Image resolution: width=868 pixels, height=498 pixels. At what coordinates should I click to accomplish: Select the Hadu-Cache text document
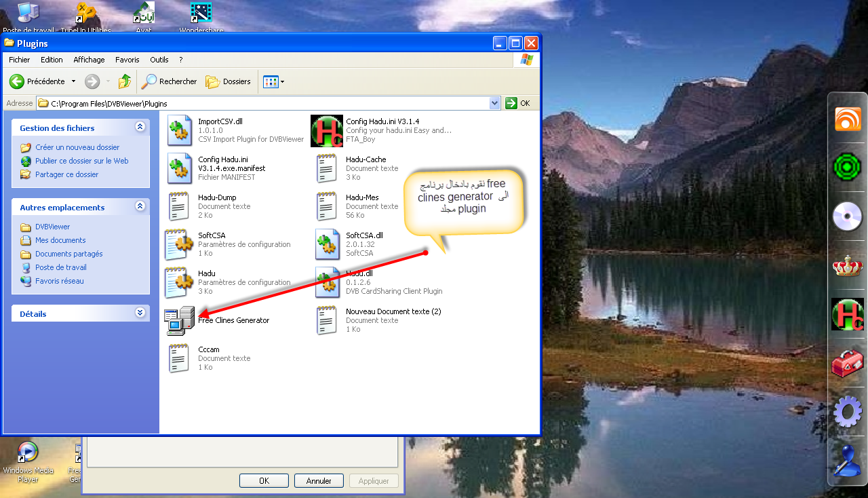[326, 168]
